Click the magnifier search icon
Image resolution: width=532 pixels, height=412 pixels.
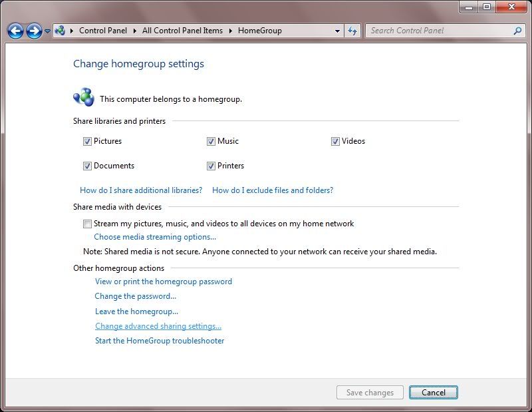(x=517, y=31)
